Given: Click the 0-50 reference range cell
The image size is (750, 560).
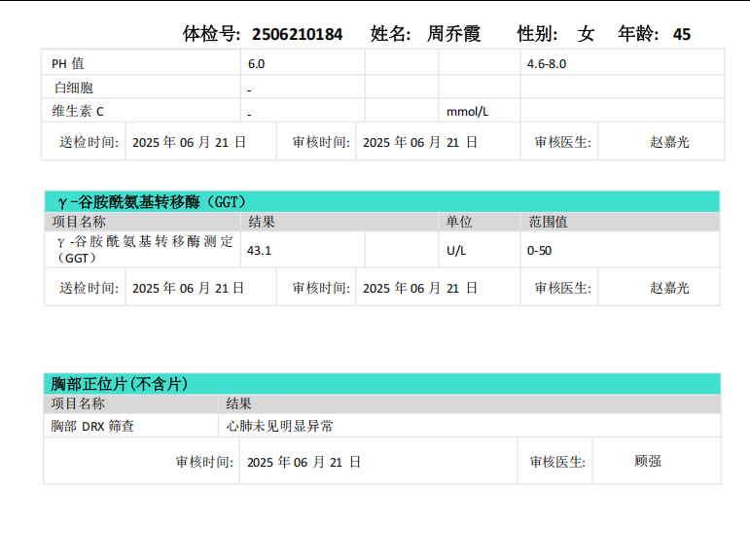Looking at the screenshot, I should 539,250.
